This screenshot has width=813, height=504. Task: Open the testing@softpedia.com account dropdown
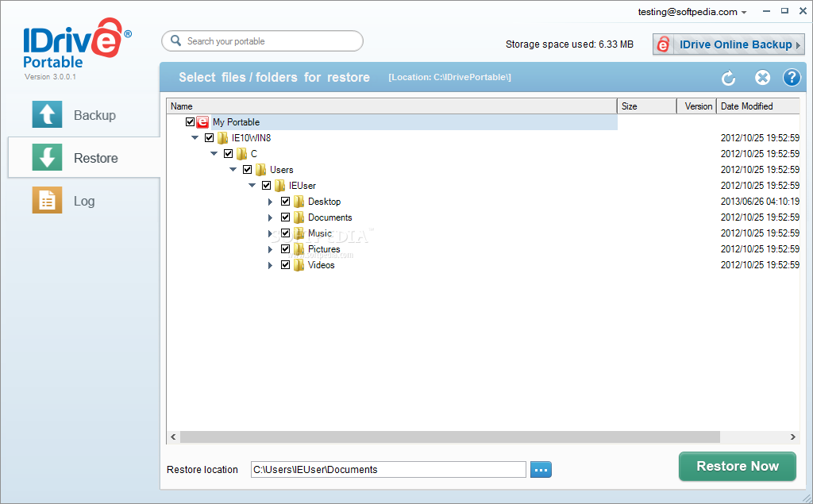(x=692, y=11)
